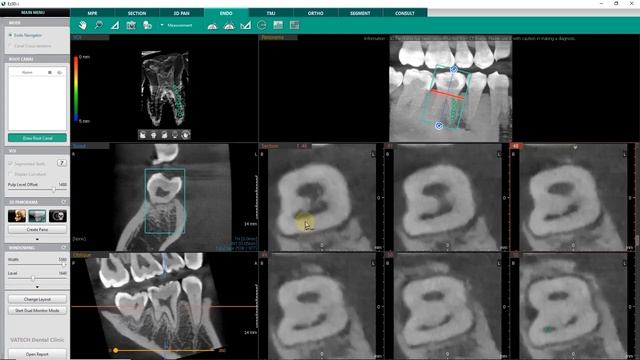This screenshot has width=640, height=360.
Task: Click the ruler-and-triangle measurement icon
Action: pos(245,26)
